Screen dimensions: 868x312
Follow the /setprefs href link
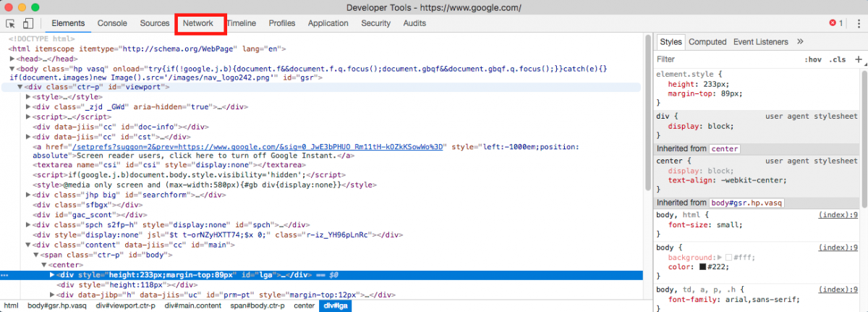tap(258, 146)
